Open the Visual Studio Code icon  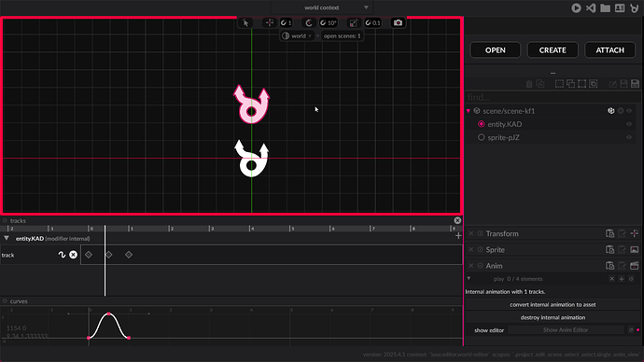tap(591, 7)
